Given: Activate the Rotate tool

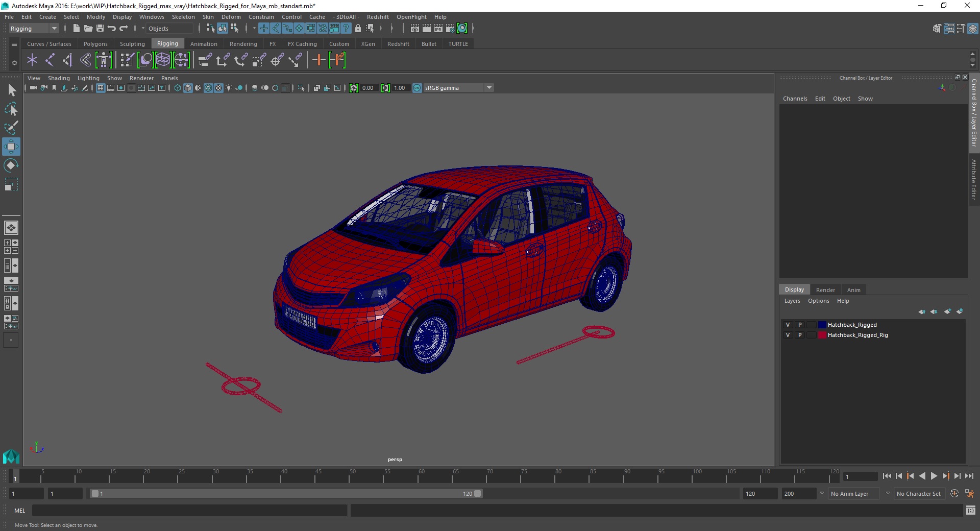Looking at the screenshot, I should click(11, 165).
